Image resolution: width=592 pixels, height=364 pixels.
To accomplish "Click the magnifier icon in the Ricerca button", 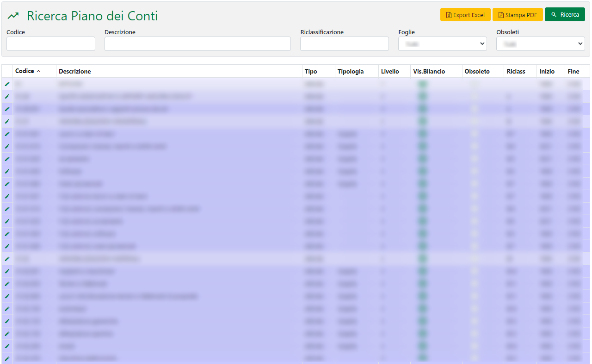I will [x=554, y=15].
